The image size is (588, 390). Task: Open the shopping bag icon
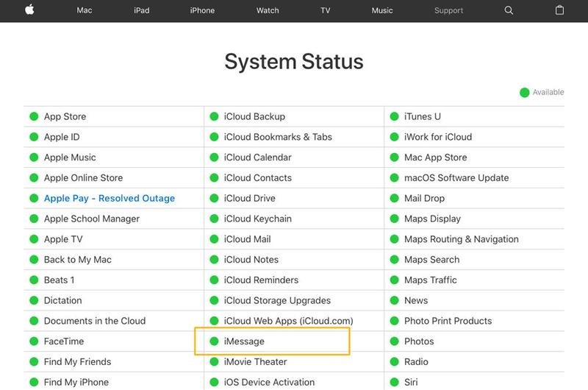pos(559,10)
